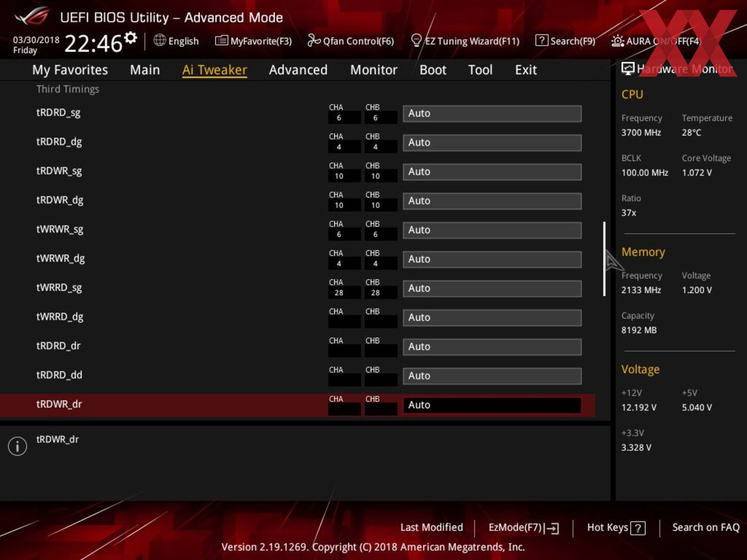Image resolution: width=747 pixels, height=560 pixels.
Task: Click the CPU frequency value 3700 MHz
Action: pos(641,132)
